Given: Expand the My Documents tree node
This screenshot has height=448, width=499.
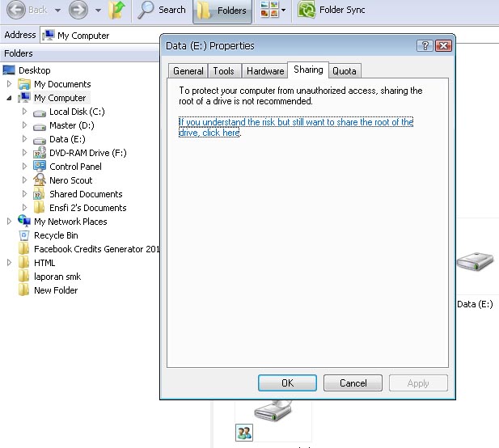Looking at the screenshot, I should pos(9,83).
